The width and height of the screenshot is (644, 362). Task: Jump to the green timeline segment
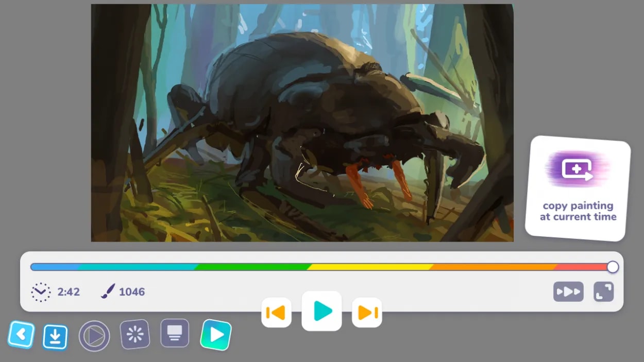click(x=252, y=267)
